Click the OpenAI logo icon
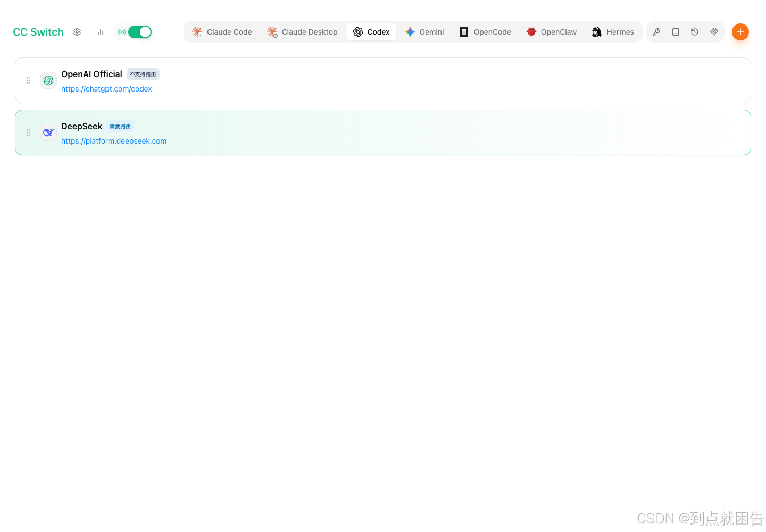This screenshot has width=766, height=532. click(x=48, y=80)
